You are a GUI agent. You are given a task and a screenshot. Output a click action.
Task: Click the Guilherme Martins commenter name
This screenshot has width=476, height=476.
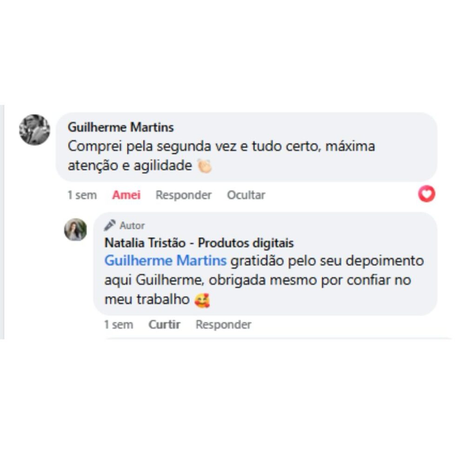120,127
